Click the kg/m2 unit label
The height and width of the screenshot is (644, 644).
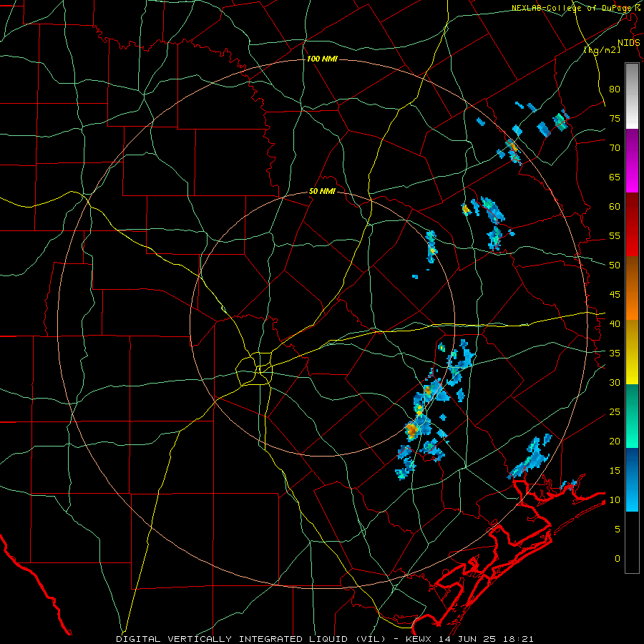click(x=602, y=50)
